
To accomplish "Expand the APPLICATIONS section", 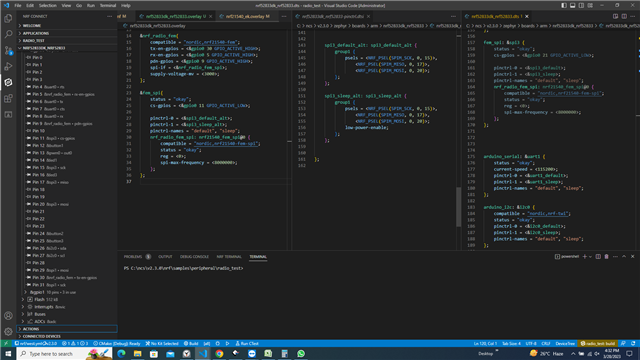I will (x=67, y=33).
